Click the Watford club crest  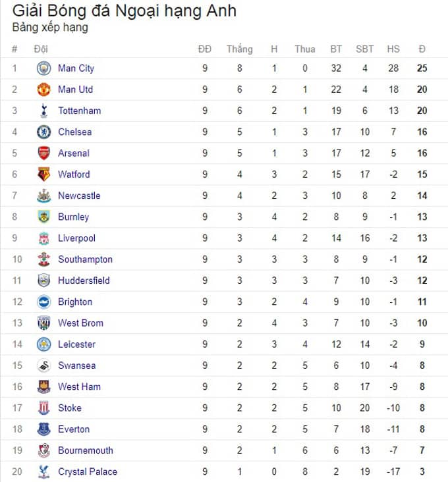pyautogui.click(x=43, y=174)
